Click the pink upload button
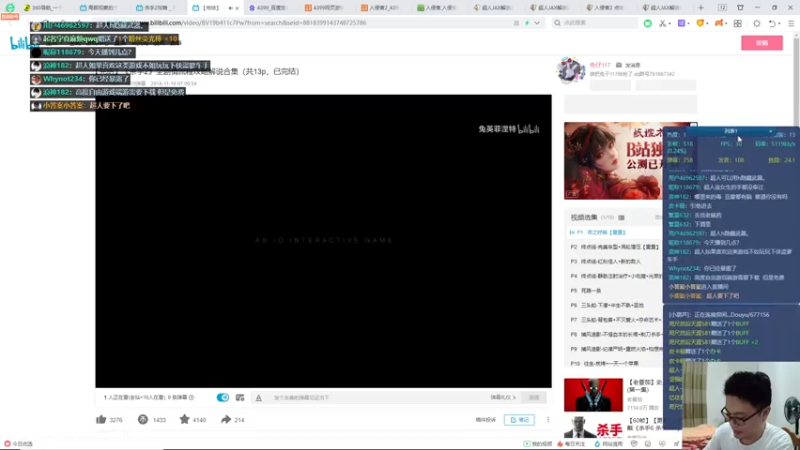Screen dimensions: 800x450 762,43
